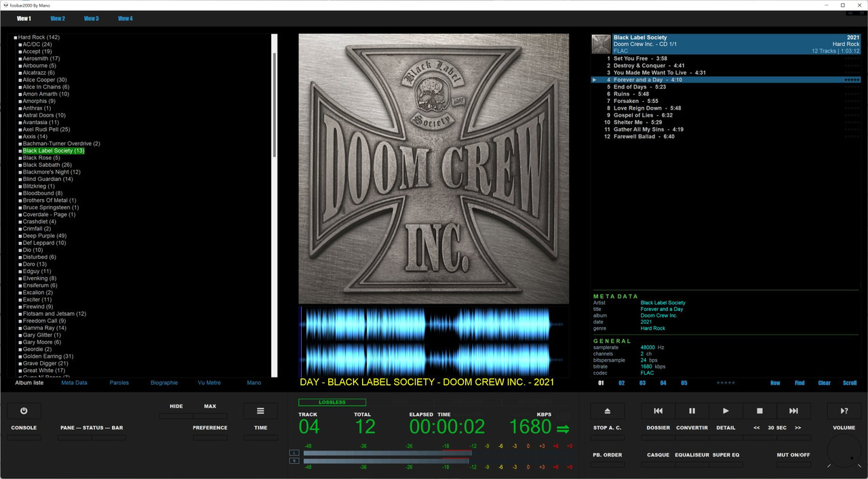This screenshot has width=868, height=479.
Task: Switch to playlist 03
Action: coord(642,383)
